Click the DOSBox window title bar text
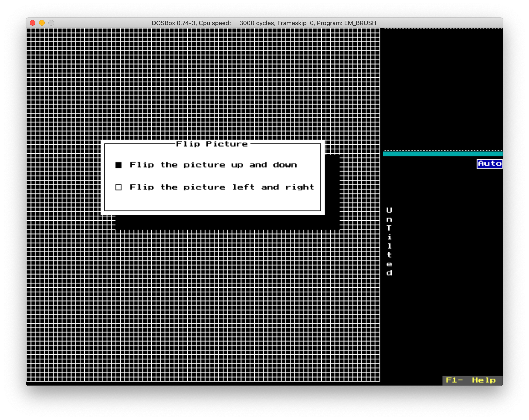This screenshot has width=529, height=420. tap(264, 23)
